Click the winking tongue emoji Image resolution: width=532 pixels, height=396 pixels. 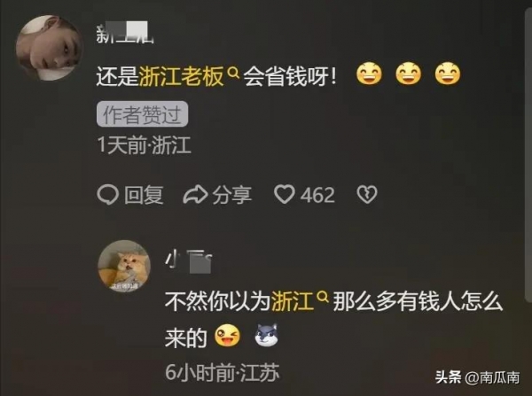point(227,336)
